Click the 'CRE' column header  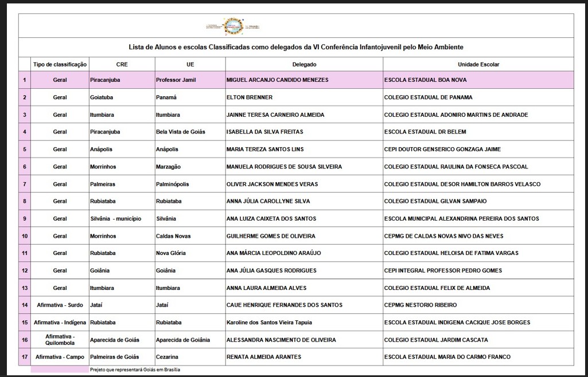(122, 65)
